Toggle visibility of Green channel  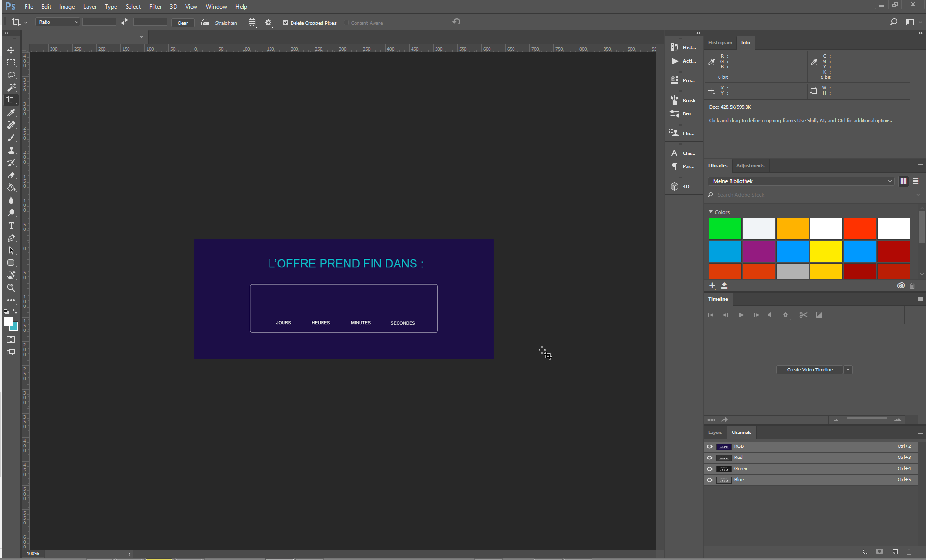709,469
